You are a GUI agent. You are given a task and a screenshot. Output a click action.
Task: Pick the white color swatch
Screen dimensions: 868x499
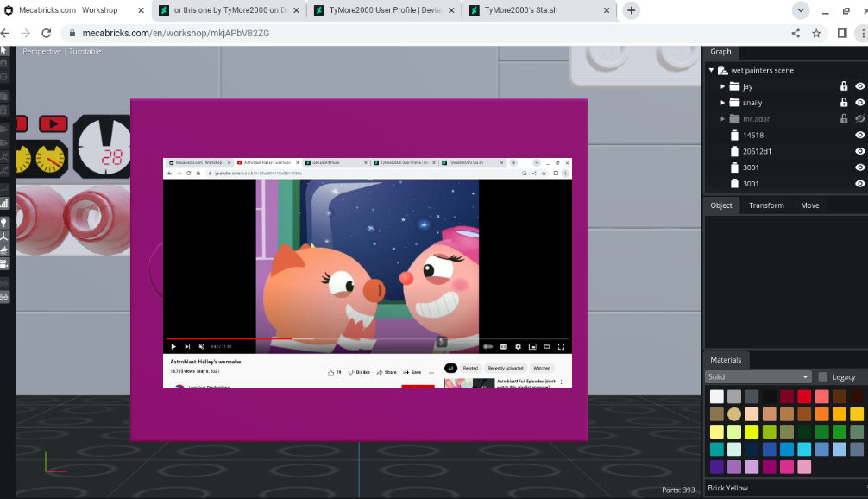pyautogui.click(x=717, y=396)
